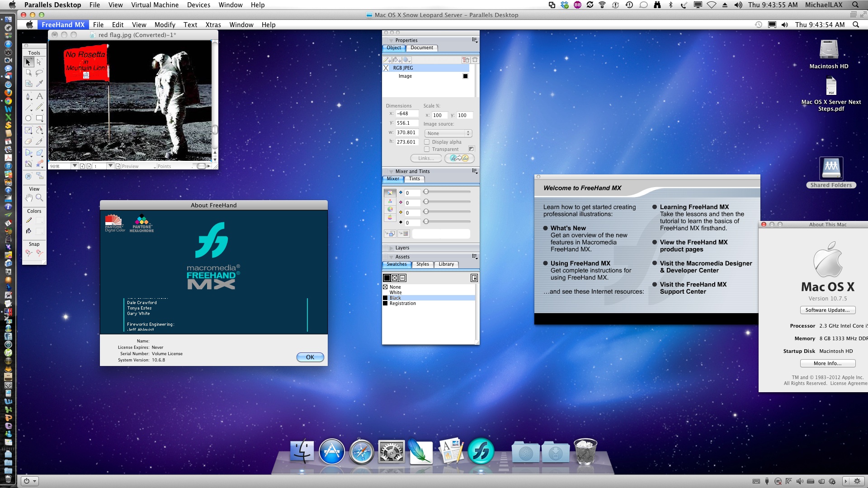
Task: Select the Ellipse tool
Action: [28, 118]
